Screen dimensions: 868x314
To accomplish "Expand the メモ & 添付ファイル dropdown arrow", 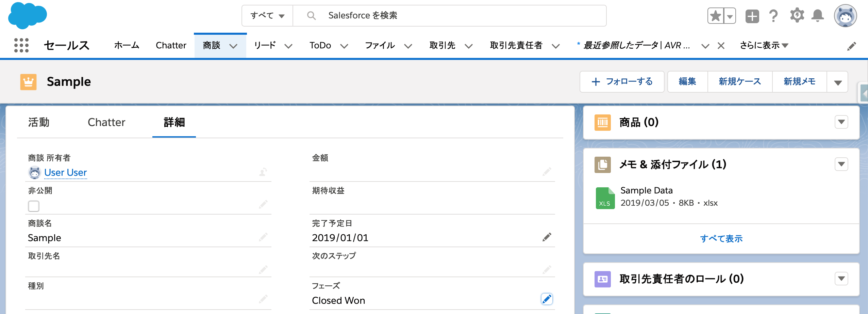I will coord(841,164).
